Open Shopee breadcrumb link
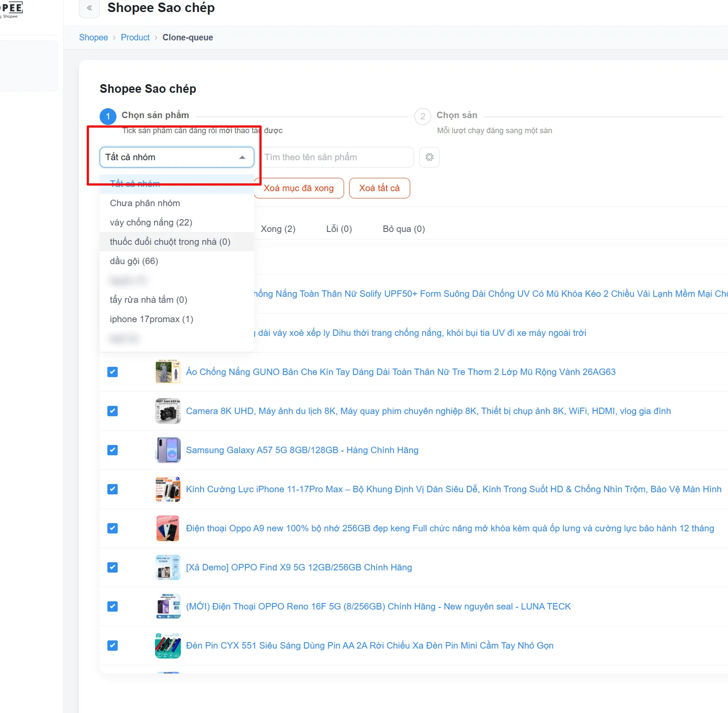Viewport: 728px width, 713px height. (x=94, y=37)
